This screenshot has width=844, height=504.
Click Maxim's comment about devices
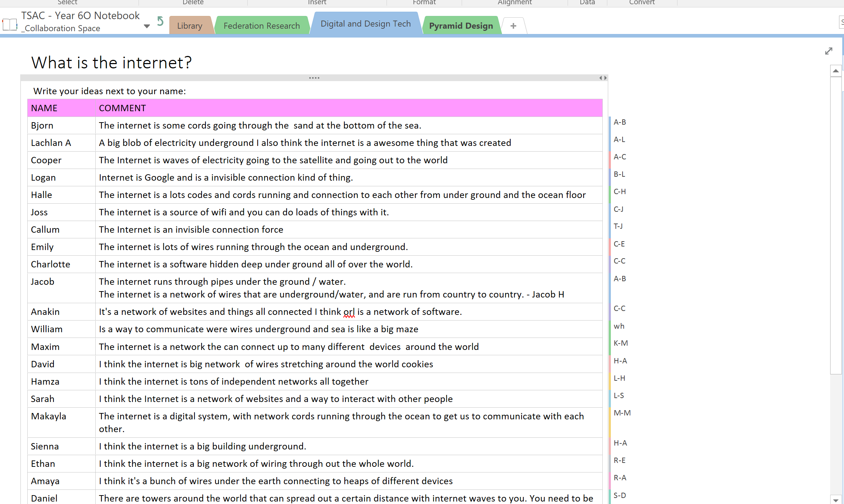(289, 347)
